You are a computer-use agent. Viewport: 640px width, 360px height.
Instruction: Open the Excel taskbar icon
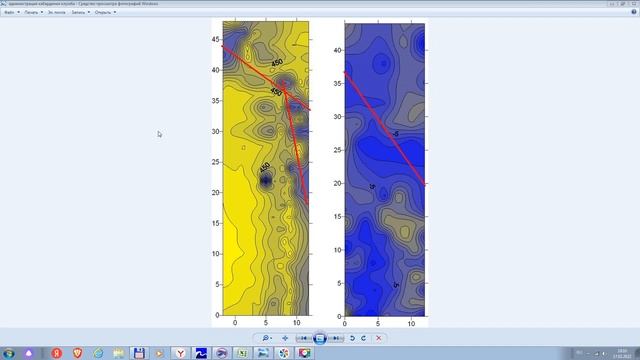click(242, 353)
